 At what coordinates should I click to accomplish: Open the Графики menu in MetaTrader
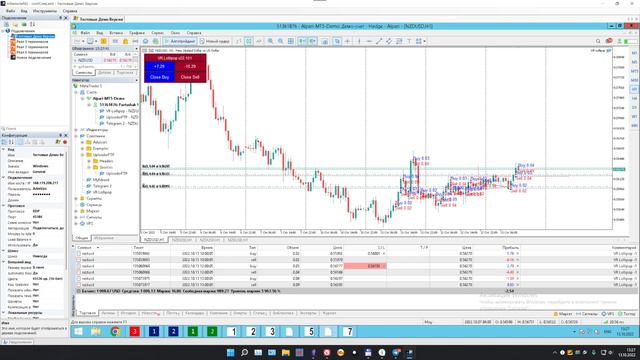[x=137, y=33]
